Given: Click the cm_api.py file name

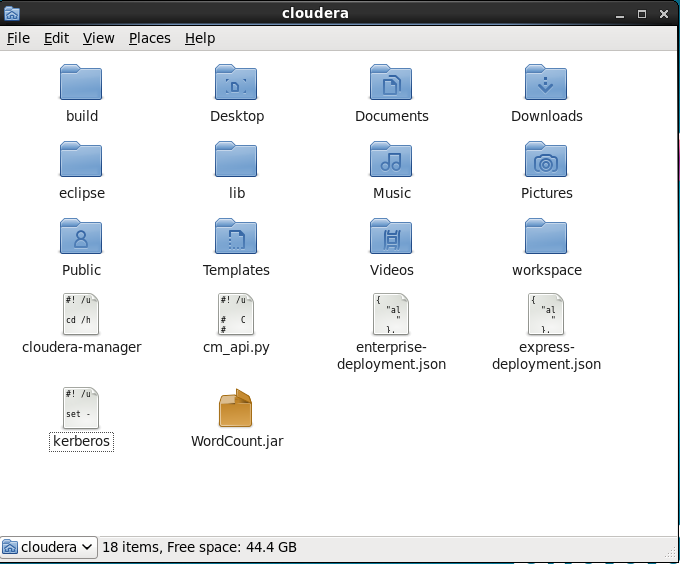Looking at the screenshot, I should point(236,347).
